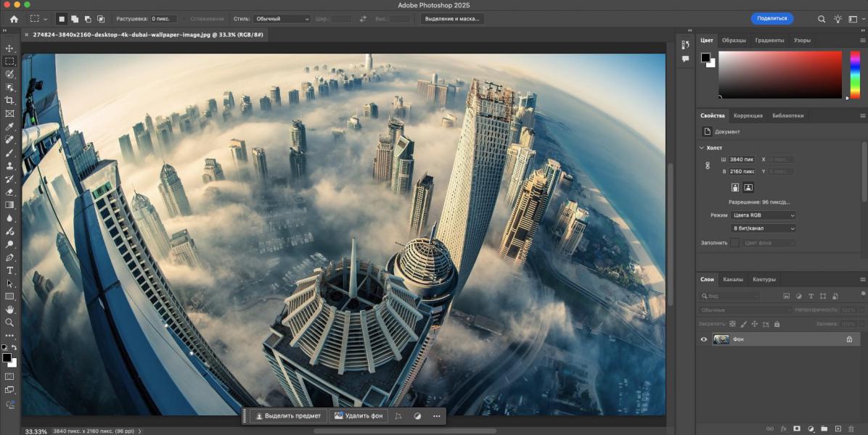Click the Home icon in options bar
The image size is (868, 435).
click(14, 19)
